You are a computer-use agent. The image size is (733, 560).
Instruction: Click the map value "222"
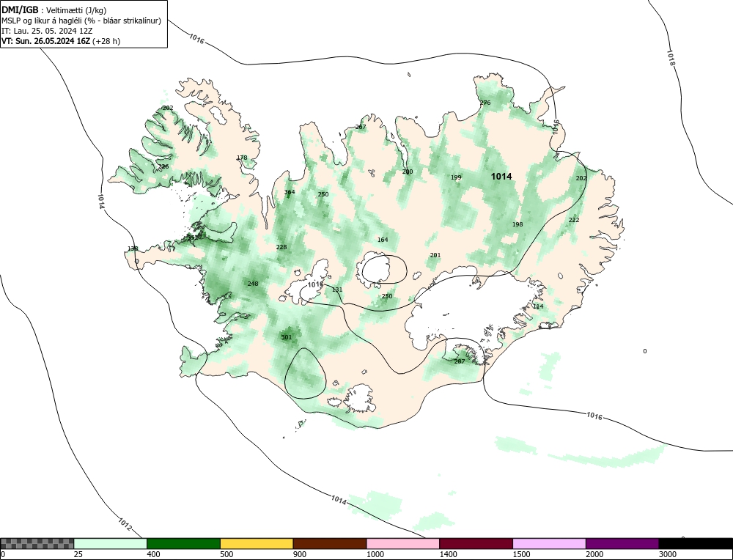(x=574, y=220)
